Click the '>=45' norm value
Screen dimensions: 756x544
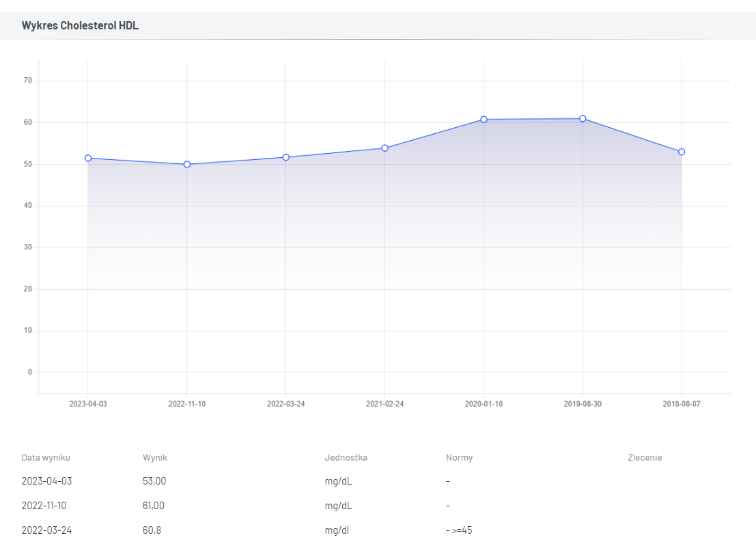click(x=462, y=530)
